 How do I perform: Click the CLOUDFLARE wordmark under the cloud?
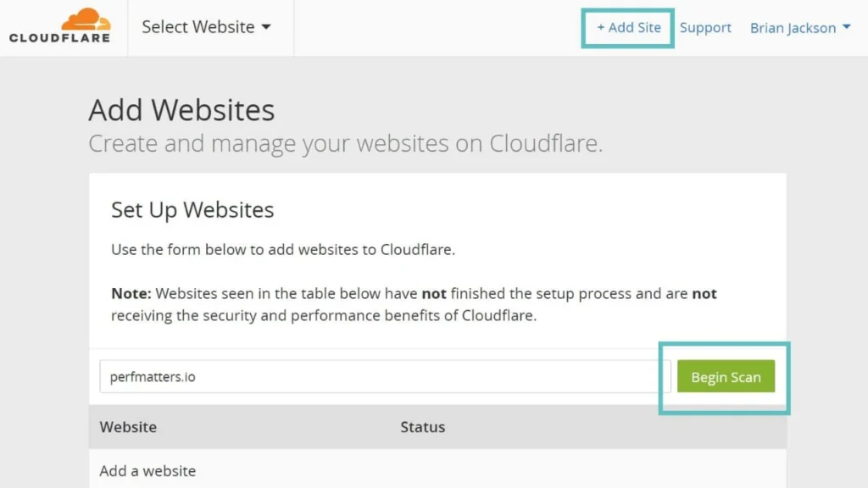(x=59, y=38)
